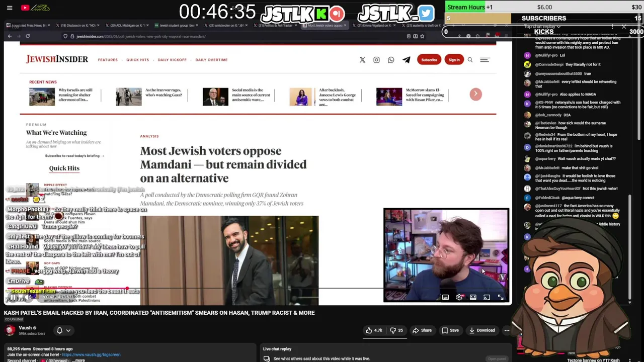Switch to 'Most Jewish voters oppose' browser tab
This screenshot has width=644, height=362.
[325, 25]
